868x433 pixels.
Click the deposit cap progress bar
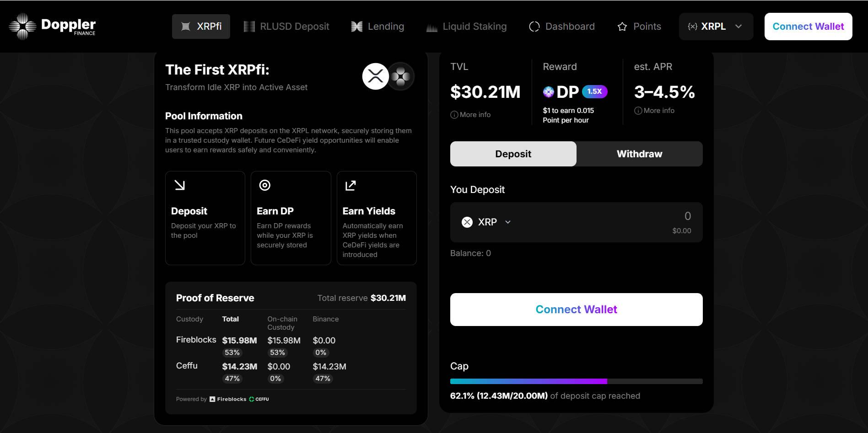576,381
